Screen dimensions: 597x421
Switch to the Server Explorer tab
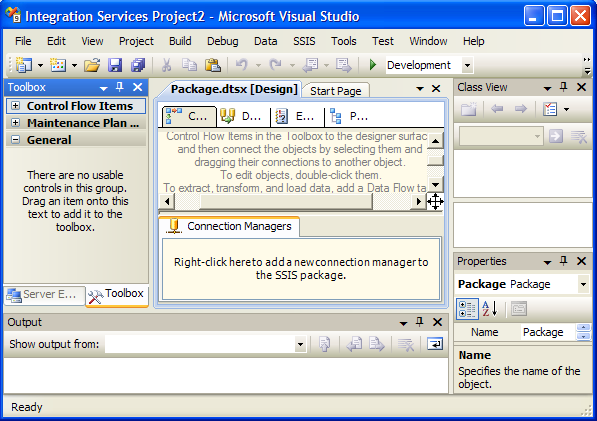point(45,295)
